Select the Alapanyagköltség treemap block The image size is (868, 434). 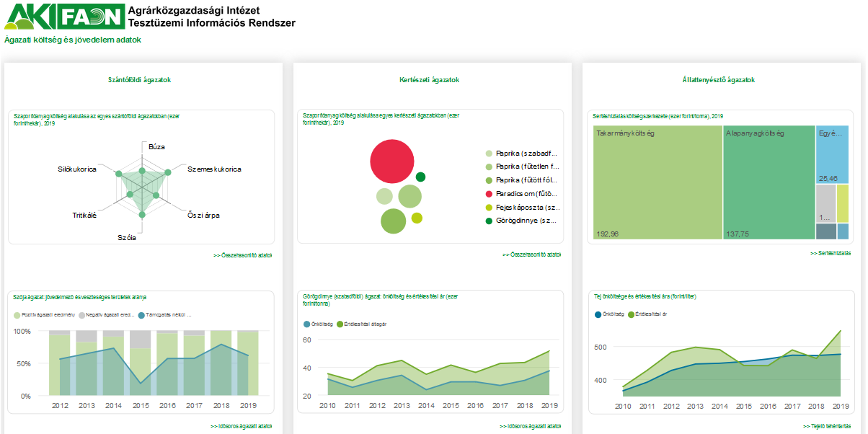click(x=769, y=182)
